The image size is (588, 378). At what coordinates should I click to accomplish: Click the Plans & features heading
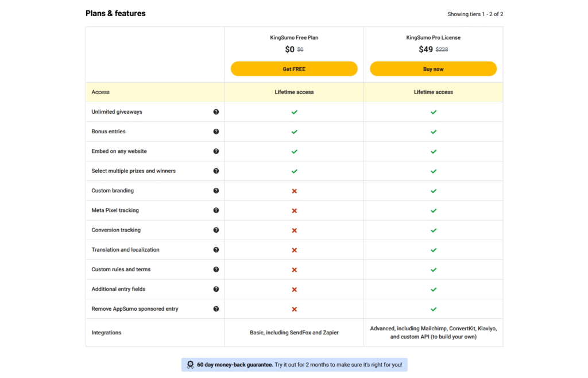point(115,13)
